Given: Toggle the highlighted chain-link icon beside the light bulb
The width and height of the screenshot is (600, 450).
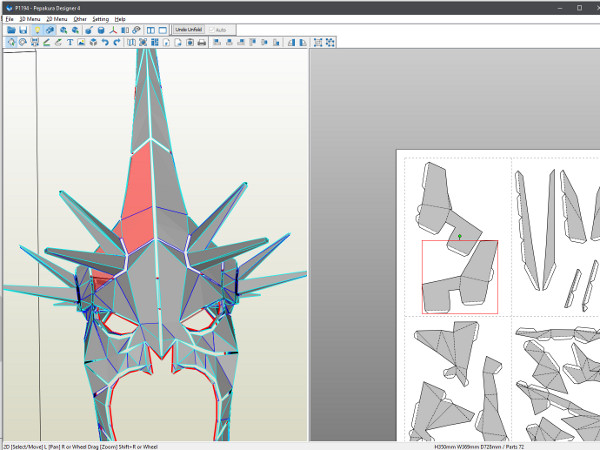Looking at the screenshot, I should click(50, 30).
